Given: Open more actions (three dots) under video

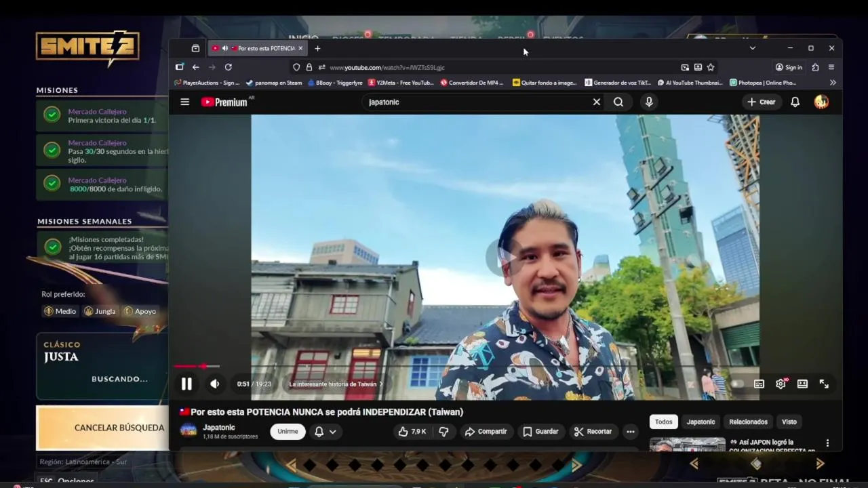Looking at the screenshot, I should [631, 431].
